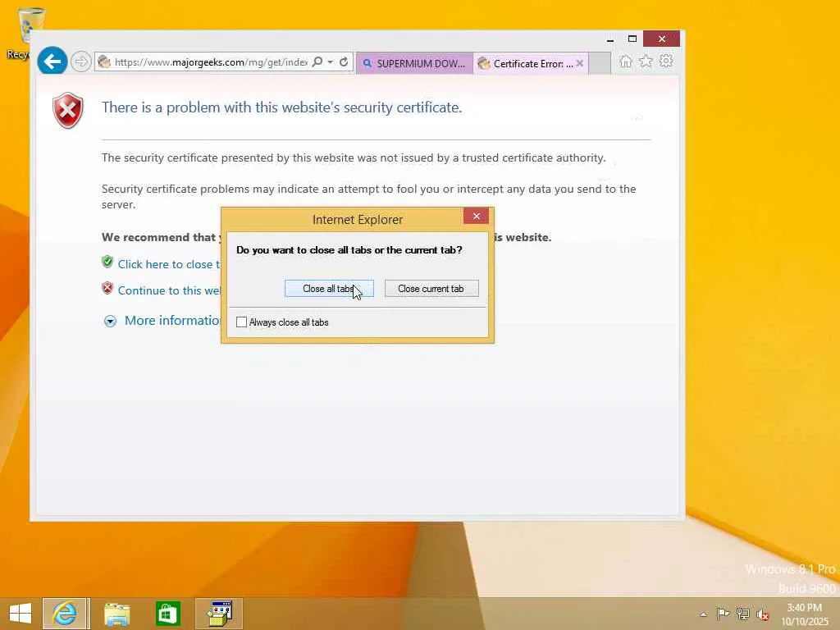Go back with the blue back arrow
The height and width of the screenshot is (630, 840).
coord(52,62)
